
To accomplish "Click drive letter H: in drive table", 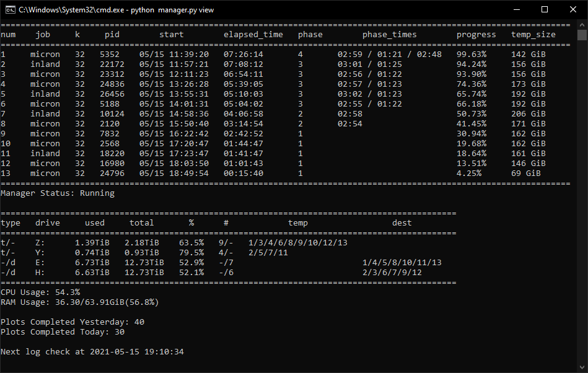I will 40,273.
